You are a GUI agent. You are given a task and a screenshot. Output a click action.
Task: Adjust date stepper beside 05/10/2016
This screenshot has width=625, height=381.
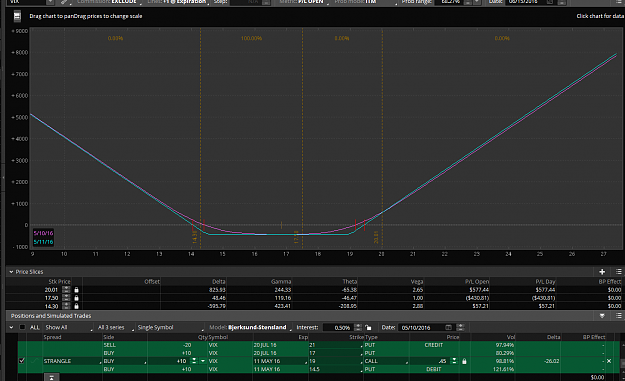(460, 328)
